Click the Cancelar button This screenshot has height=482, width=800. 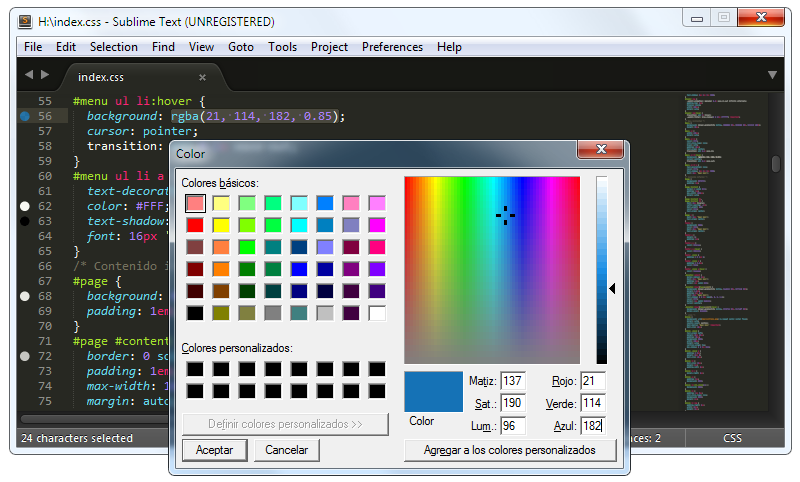tap(286, 450)
